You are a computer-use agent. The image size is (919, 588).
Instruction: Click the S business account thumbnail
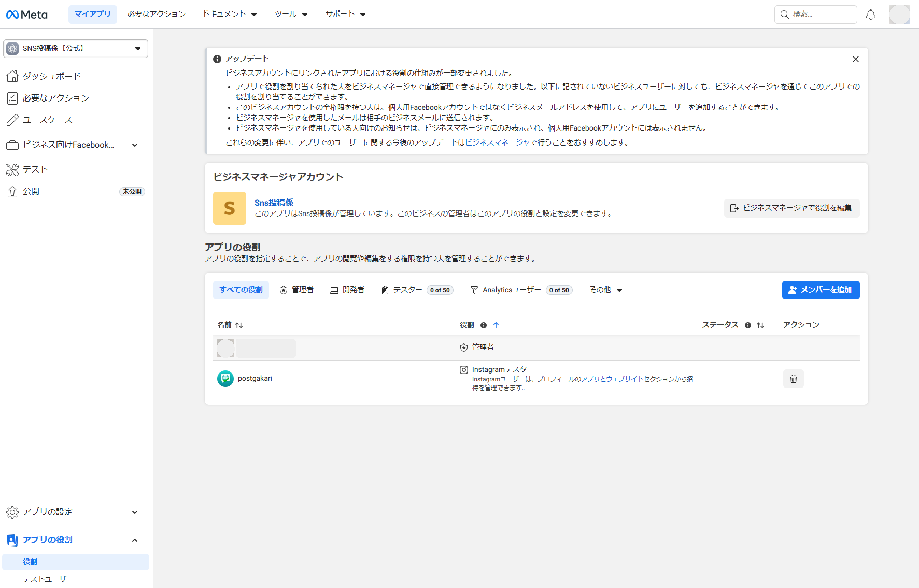(230, 208)
